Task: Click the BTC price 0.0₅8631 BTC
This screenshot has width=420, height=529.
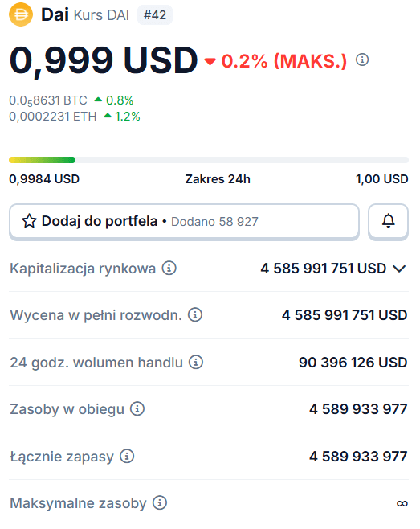Action: click(x=48, y=100)
